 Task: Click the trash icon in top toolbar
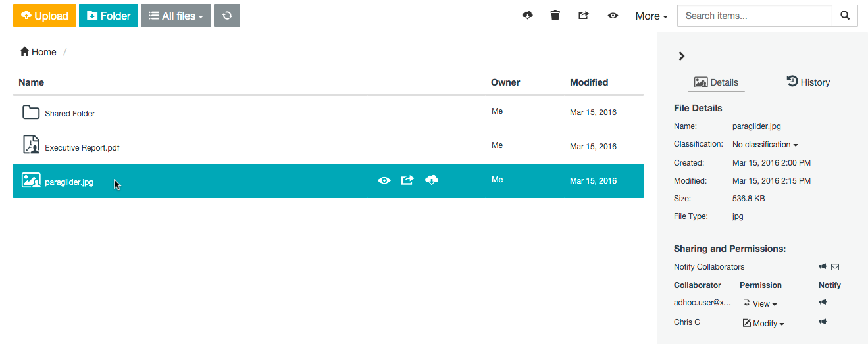[x=555, y=16]
